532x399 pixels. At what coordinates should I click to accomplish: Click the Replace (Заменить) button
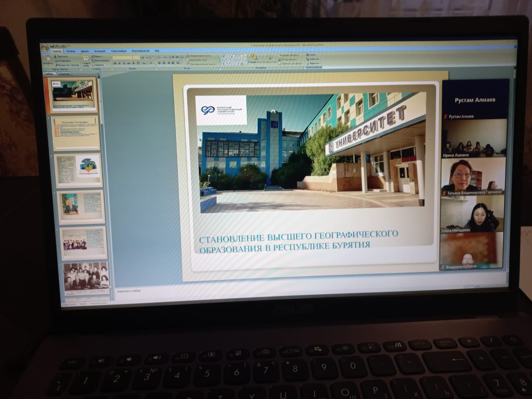[x=314, y=59]
